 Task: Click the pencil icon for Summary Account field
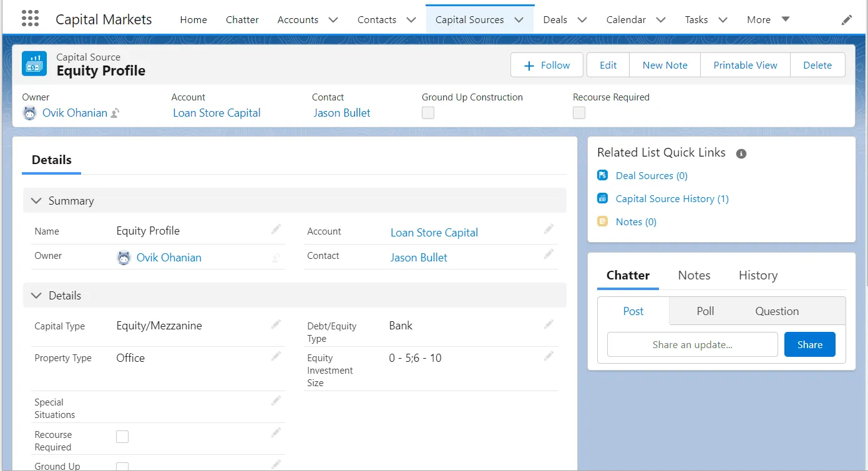point(549,230)
